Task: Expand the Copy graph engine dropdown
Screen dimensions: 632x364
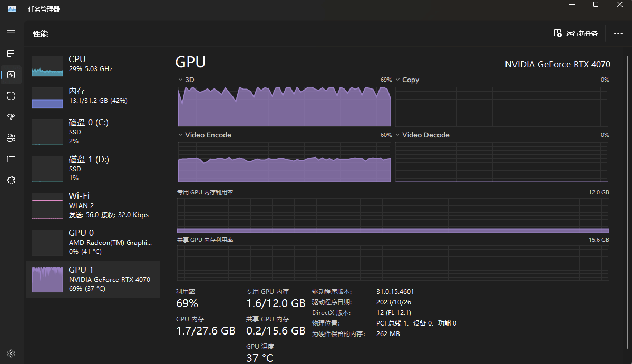Action: click(x=398, y=80)
